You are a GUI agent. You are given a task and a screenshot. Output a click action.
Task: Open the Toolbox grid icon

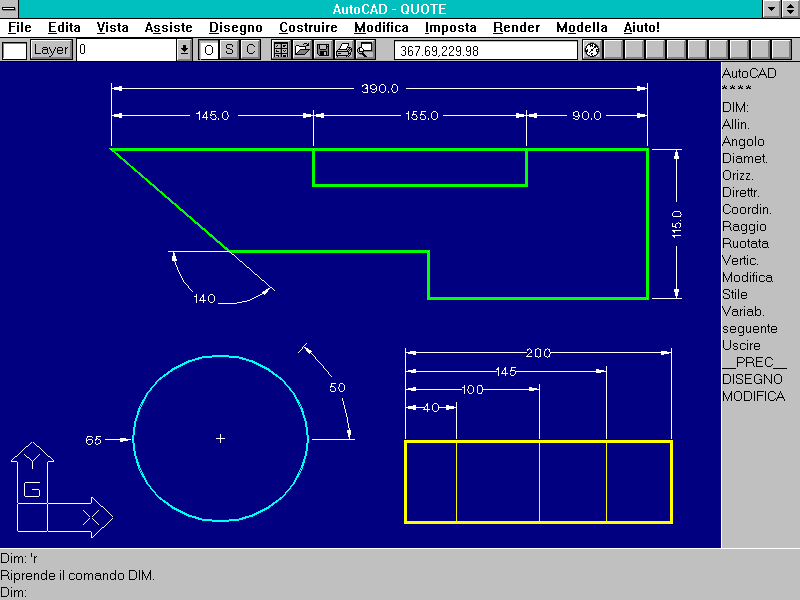coord(281,50)
